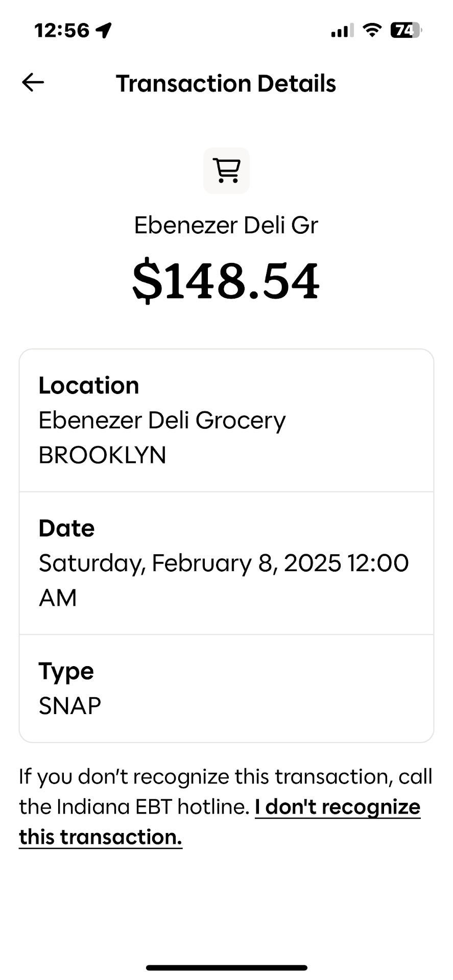Screen dimensions: 453x980
Task: Tap the back arrow icon
Action: [x=33, y=82]
